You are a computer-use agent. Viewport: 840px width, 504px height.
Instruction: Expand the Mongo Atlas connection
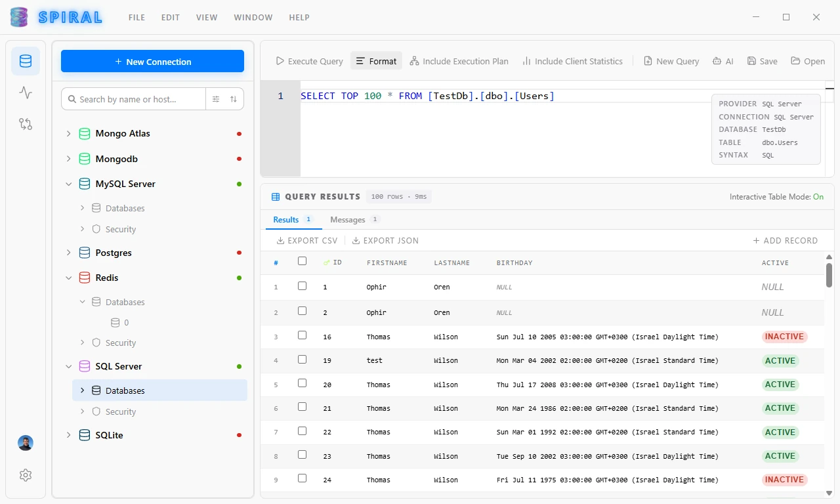tap(68, 133)
